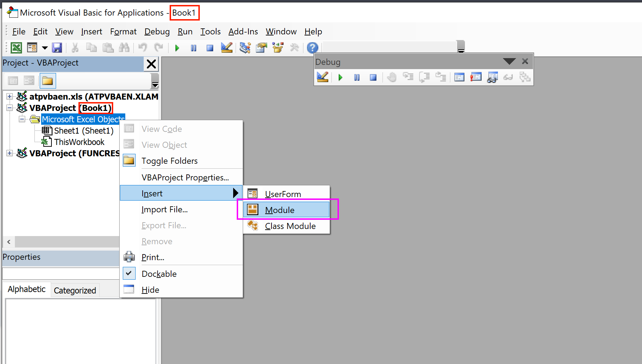Toggle the Dockable checkmark option

point(181,274)
